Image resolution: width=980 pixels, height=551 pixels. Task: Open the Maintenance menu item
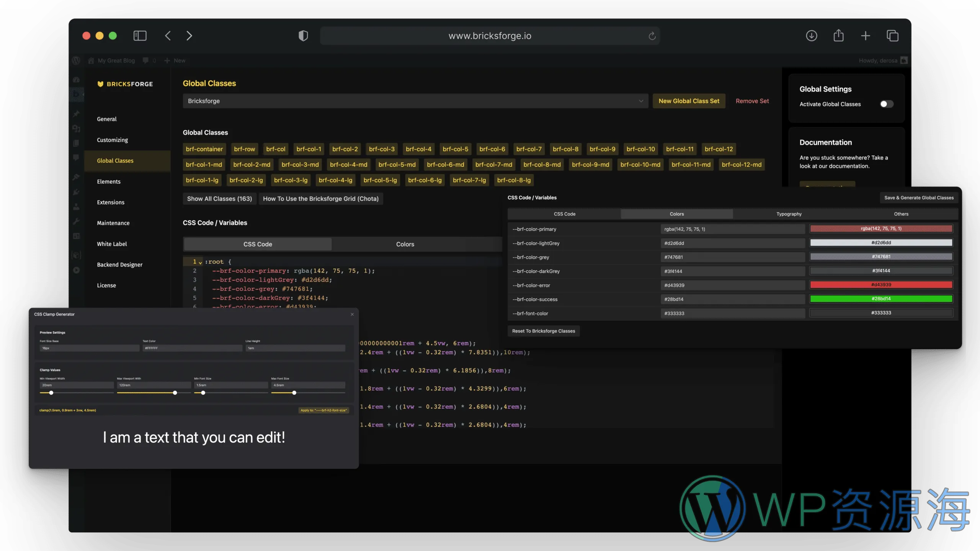point(113,223)
